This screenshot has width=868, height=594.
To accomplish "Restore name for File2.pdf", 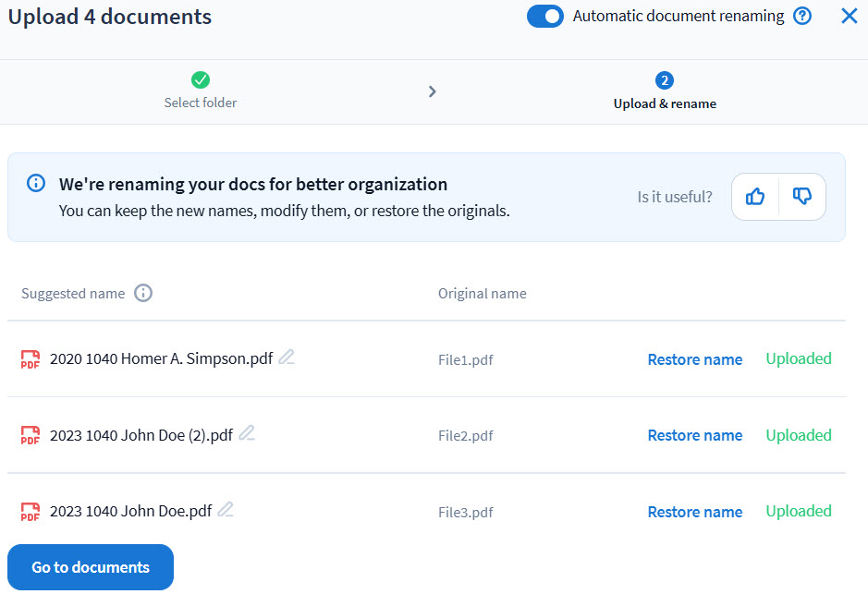I will click(694, 435).
